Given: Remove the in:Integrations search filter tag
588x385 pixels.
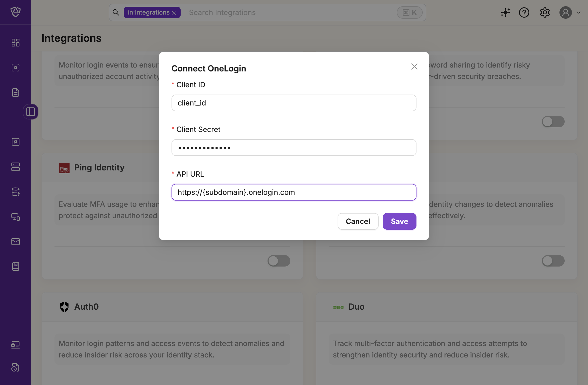Looking at the screenshot, I should pyautogui.click(x=174, y=13).
